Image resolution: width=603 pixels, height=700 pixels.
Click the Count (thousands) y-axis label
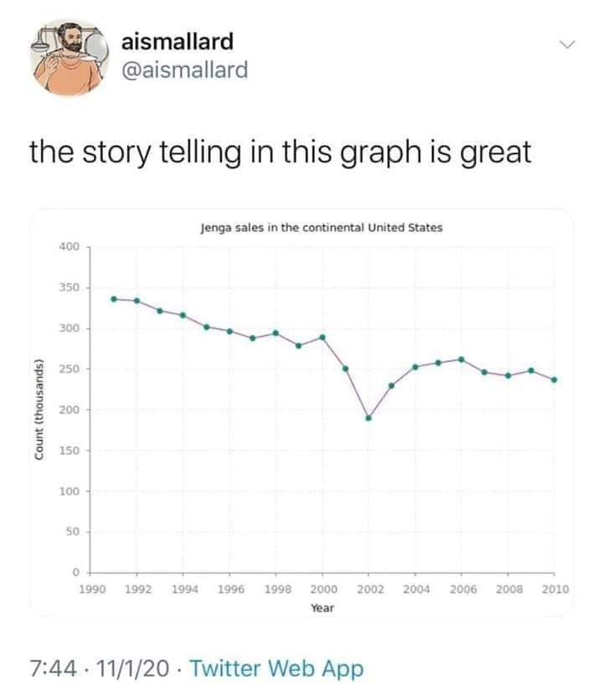click(40, 409)
